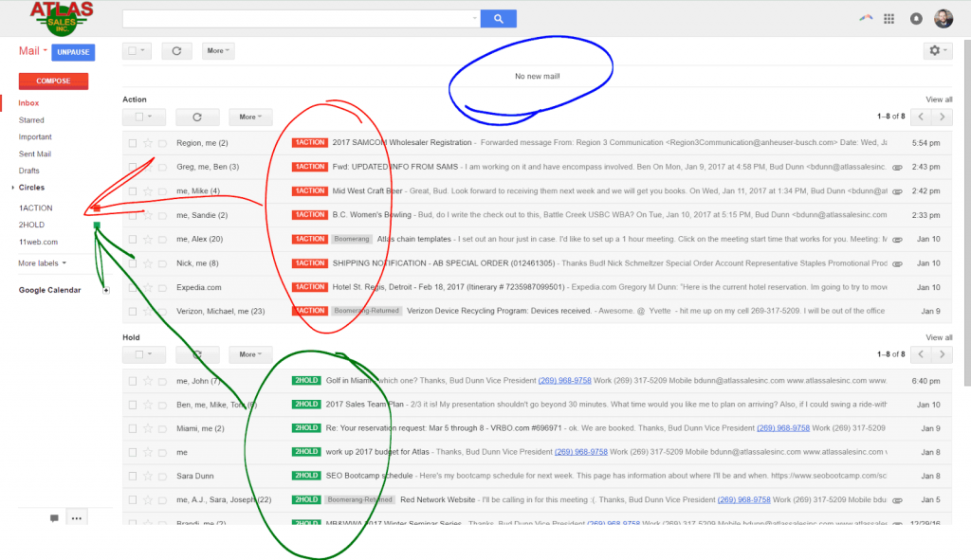
Task: Star the SEO Bootcamp schedule email
Action: (147, 477)
